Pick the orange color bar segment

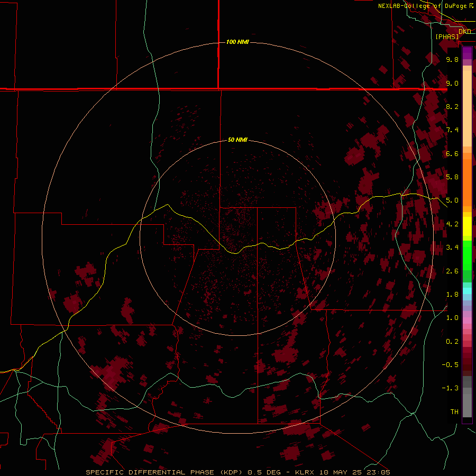[467, 183]
